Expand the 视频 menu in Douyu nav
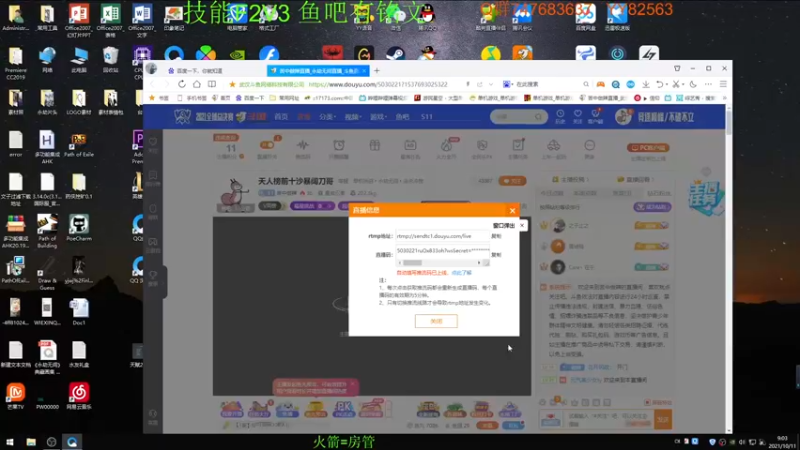Image resolution: width=800 pixels, height=450 pixels. click(x=353, y=117)
